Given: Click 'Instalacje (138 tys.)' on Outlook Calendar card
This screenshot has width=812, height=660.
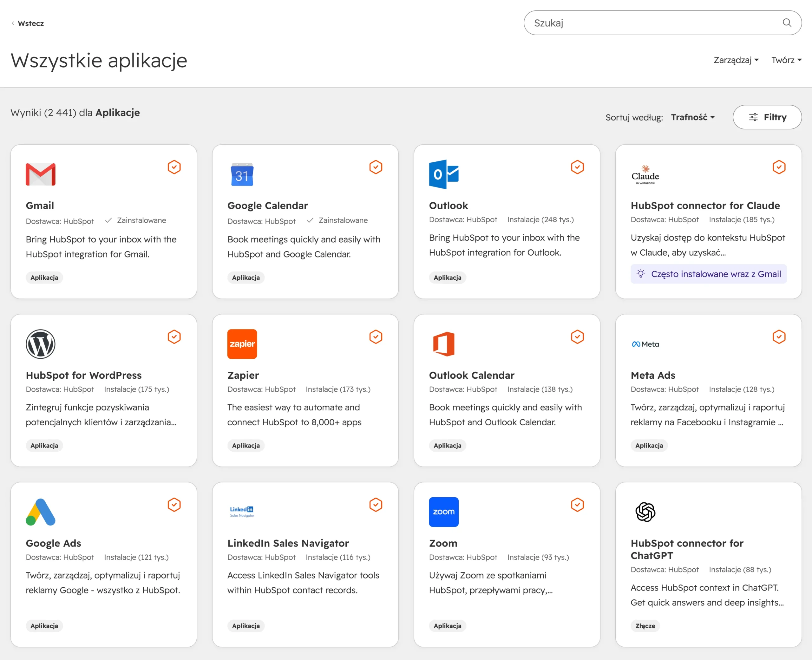Looking at the screenshot, I should click(x=540, y=389).
